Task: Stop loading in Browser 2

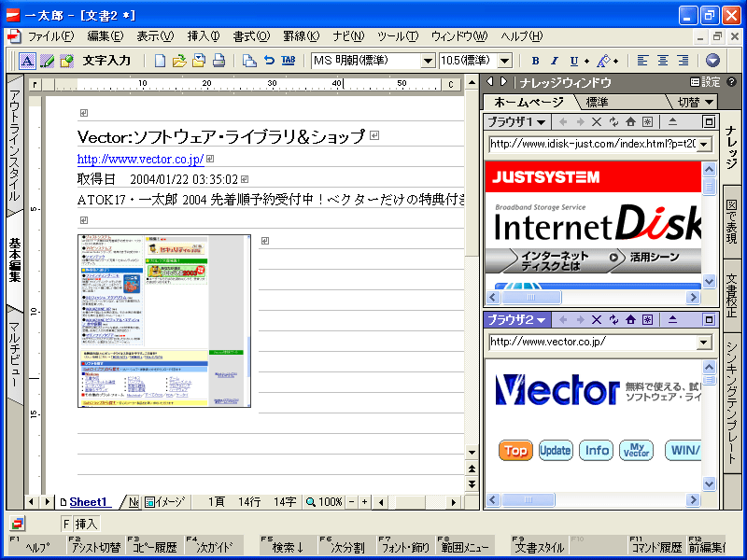Action: coord(597,319)
